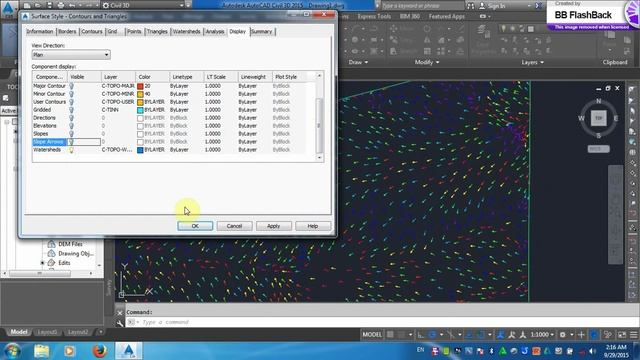Click Sign In link in title bar
Image resolution: width=640 pixels, height=360 pixels.
coord(496,6)
